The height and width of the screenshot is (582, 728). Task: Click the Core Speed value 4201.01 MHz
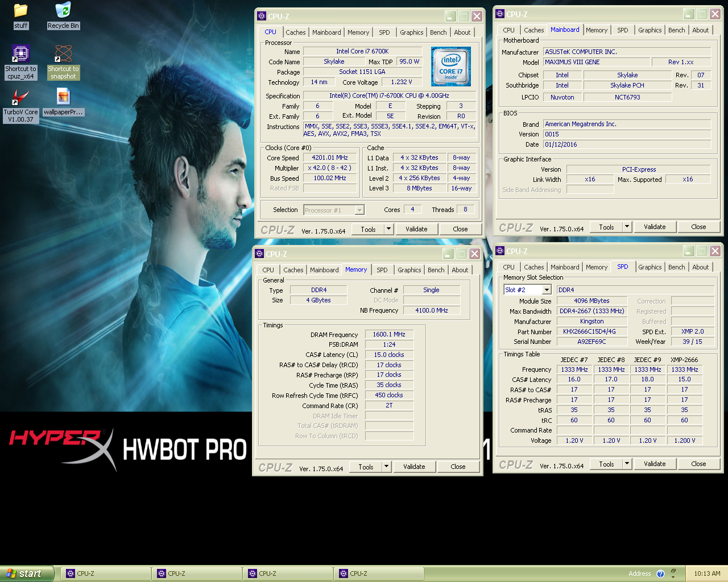(330, 157)
